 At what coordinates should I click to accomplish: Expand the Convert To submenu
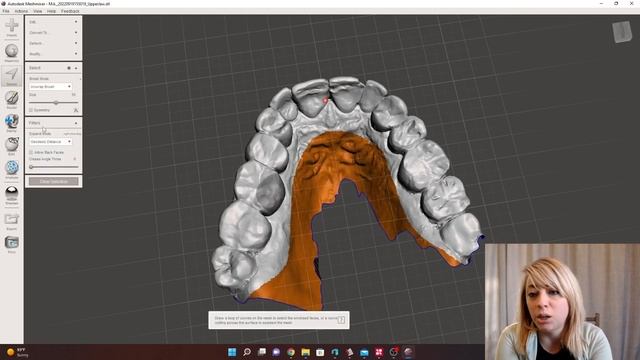(x=76, y=33)
